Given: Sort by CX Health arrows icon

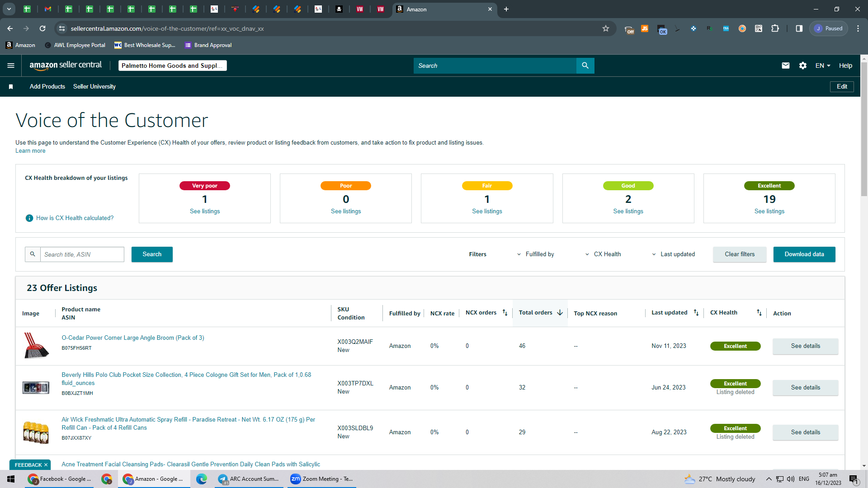Looking at the screenshot, I should pos(759,313).
